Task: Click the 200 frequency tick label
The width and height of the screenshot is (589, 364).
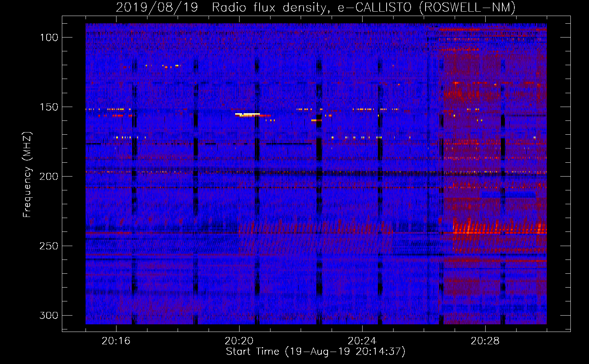Action: point(49,177)
